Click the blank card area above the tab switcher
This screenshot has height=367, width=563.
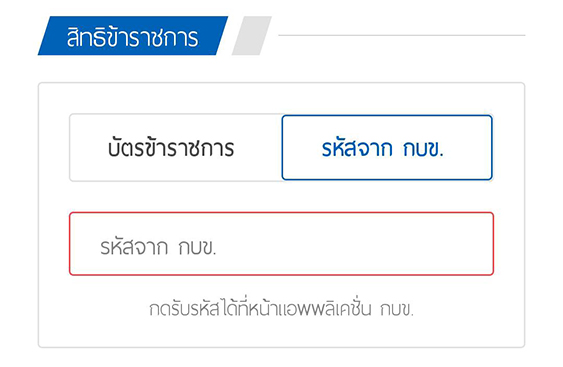(282, 98)
